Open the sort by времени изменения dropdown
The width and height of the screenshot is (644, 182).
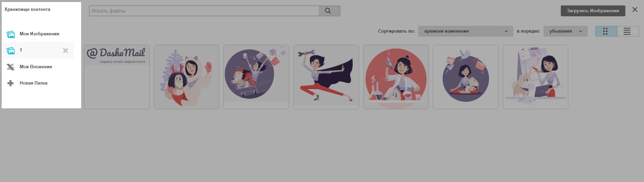465,31
